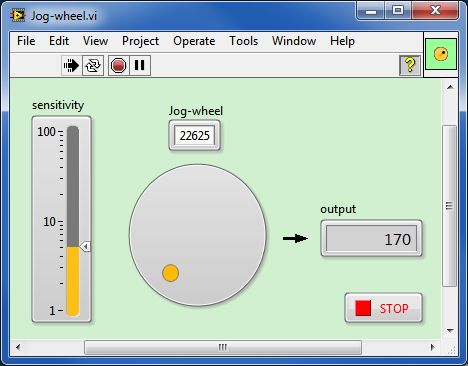The width and height of the screenshot is (468, 366).
Task: Open the View menu
Action: 95,41
